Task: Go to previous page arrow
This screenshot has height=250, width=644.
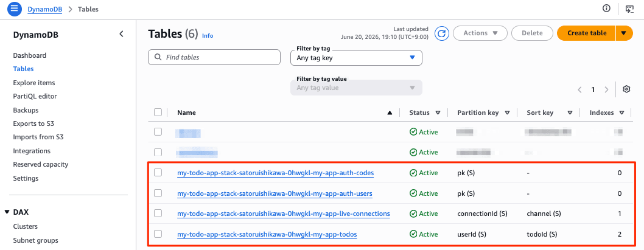Action: click(579, 89)
